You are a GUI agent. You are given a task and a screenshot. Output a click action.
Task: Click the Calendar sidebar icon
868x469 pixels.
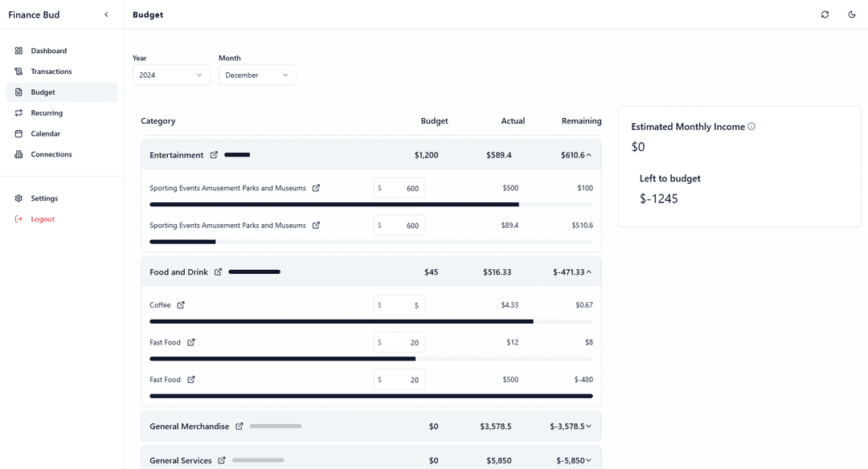pyautogui.click(x=18, y=134)
